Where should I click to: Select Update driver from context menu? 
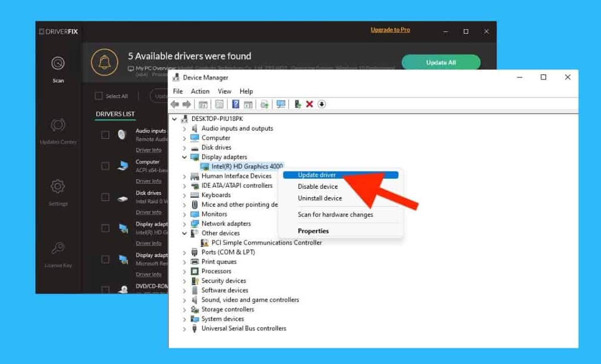click(317, 175)
